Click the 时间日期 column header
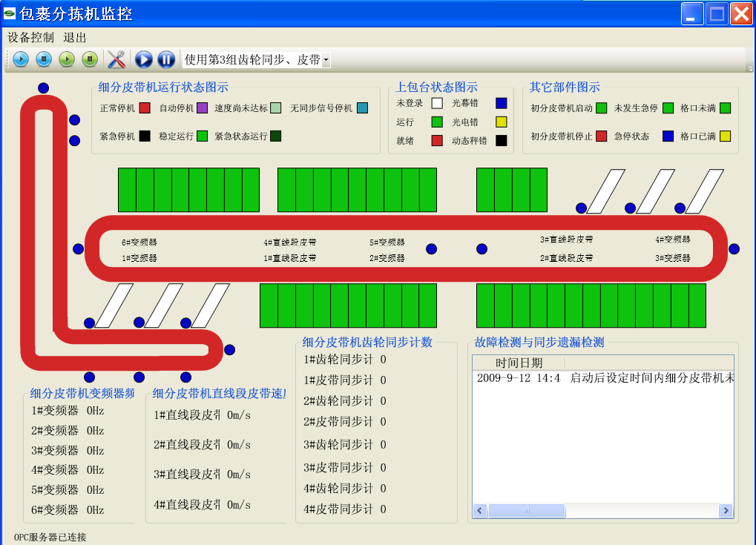 pyautogui.click(x=519, y=363)
